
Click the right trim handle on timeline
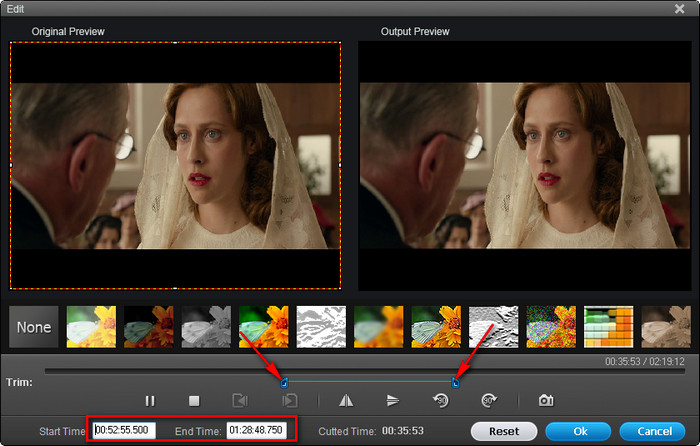coord(455,383)
